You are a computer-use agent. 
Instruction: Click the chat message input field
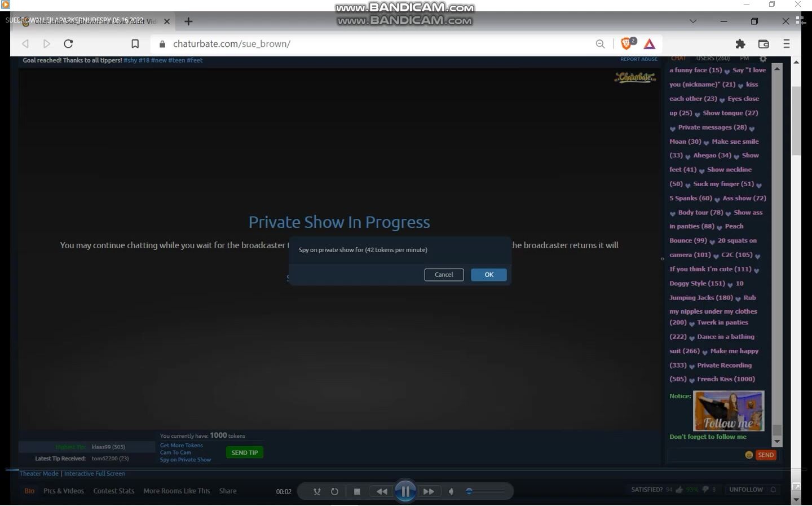(x=705, y=455)
